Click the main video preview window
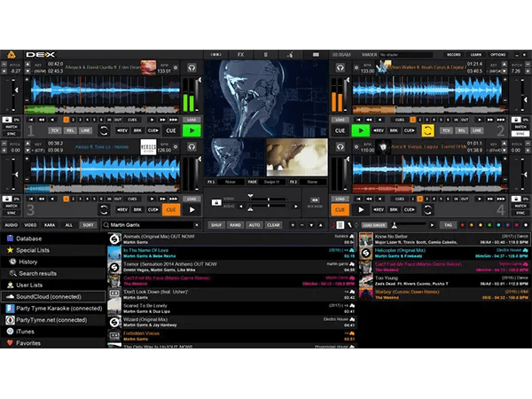The height and width of the screenshot is (399, 532). [266, 98]
